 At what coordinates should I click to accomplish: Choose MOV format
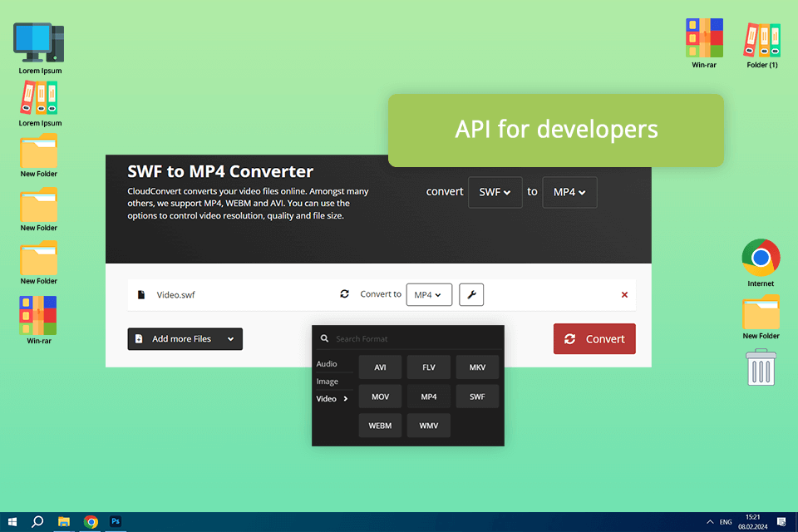pyautogui.click(x=380, y=397)
